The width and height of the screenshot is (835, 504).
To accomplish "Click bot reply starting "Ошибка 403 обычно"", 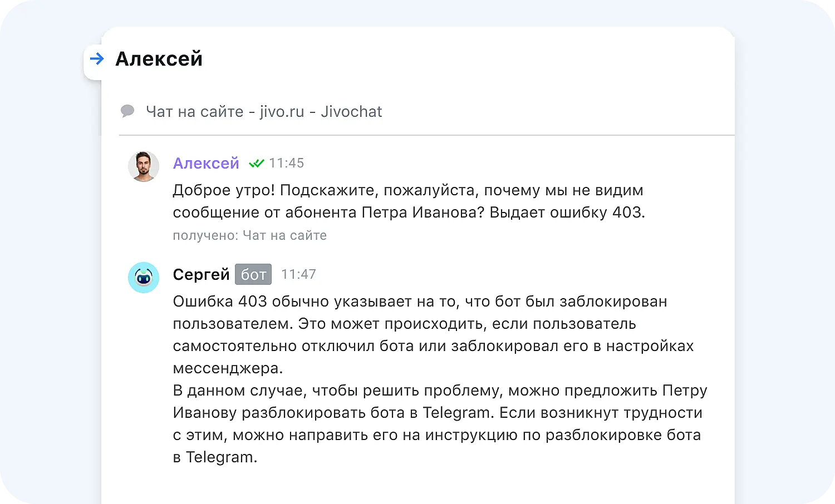I will click(x=420, y=302).
